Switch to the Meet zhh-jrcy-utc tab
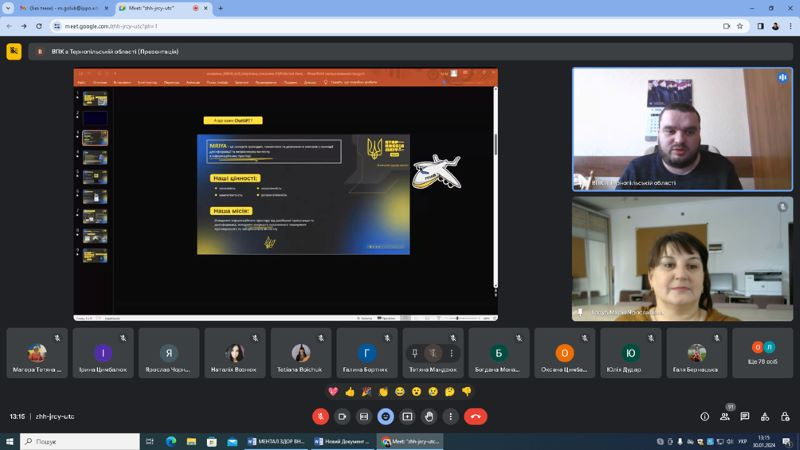 [x=161, y=8]
